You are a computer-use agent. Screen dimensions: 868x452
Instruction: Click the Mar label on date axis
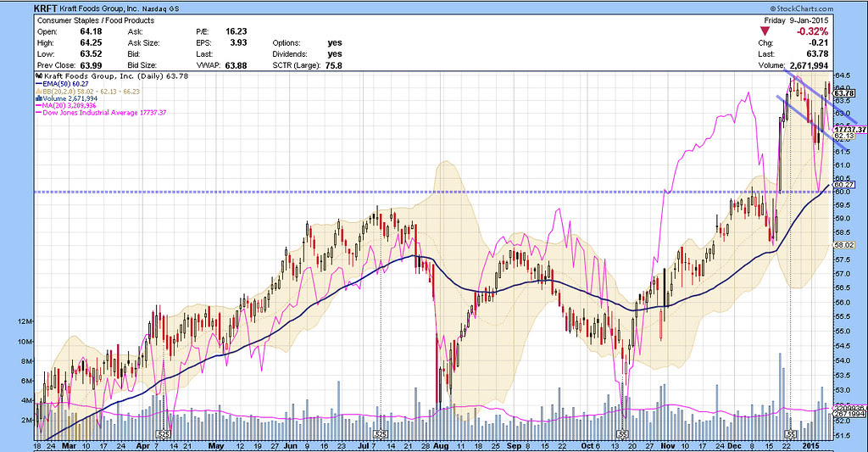pos(70,446)
